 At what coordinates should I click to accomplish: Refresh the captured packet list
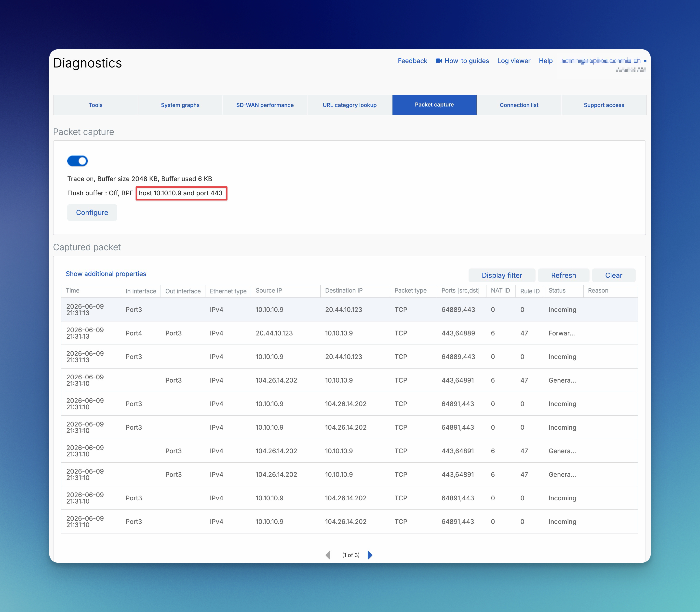pyautogui.click(x=563, y=275)
